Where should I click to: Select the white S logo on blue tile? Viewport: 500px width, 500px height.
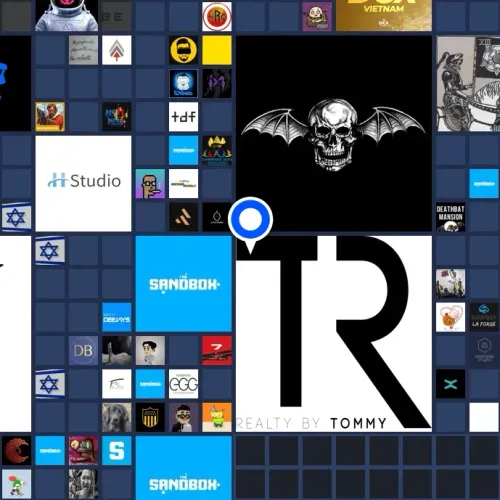[117, 451]
